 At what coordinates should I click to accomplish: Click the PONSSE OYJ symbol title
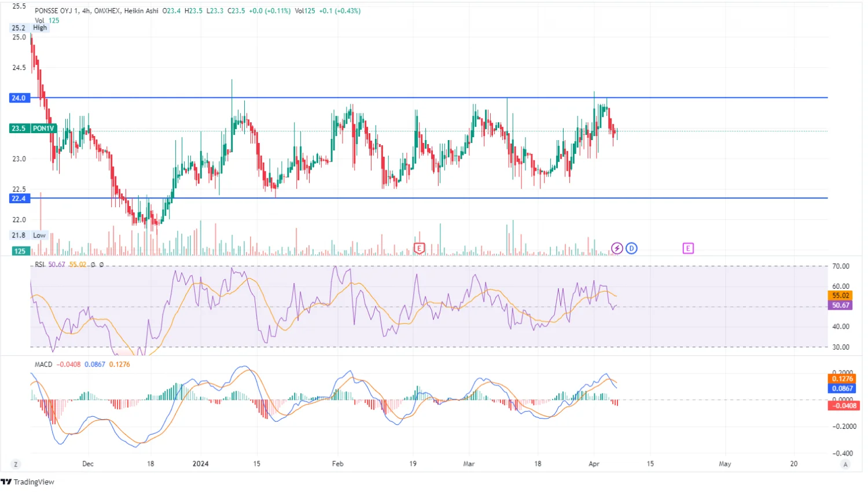pyautogui.click(x=57, y=11)
